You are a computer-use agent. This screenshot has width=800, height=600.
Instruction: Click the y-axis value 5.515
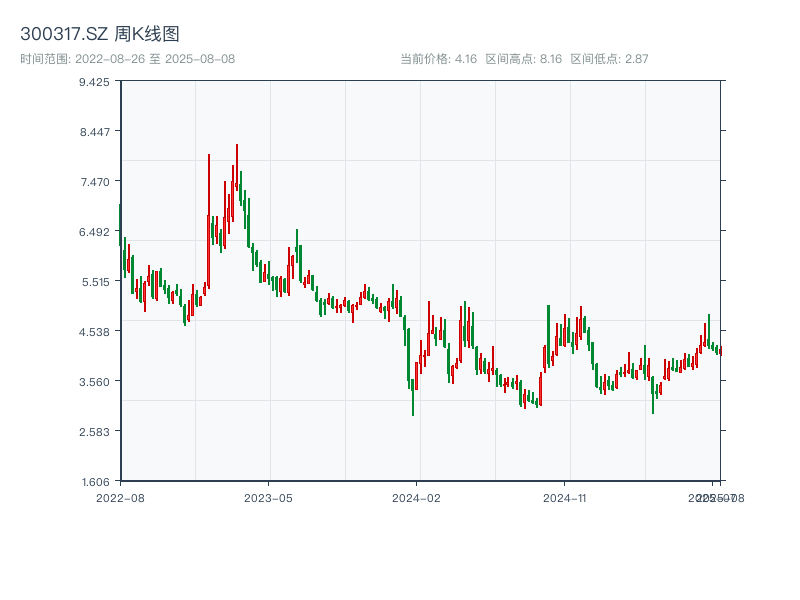(95, 282)
